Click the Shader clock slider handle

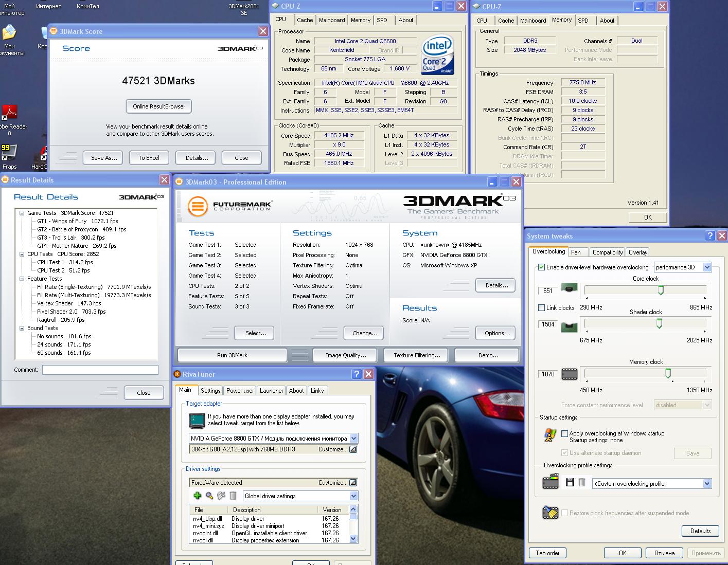pos(659,323)
